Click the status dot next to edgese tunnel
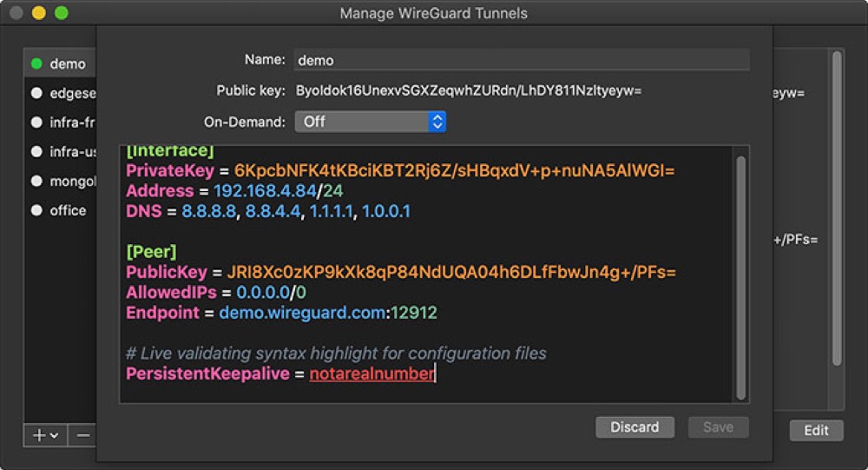 pyautogui.click(x=36, y=93)
